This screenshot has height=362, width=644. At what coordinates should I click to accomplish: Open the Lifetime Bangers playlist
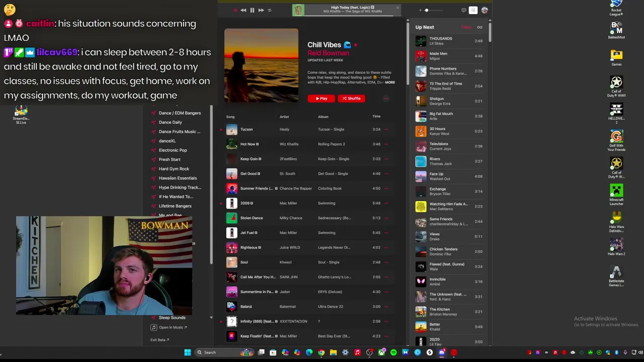(x=175, y=206)
